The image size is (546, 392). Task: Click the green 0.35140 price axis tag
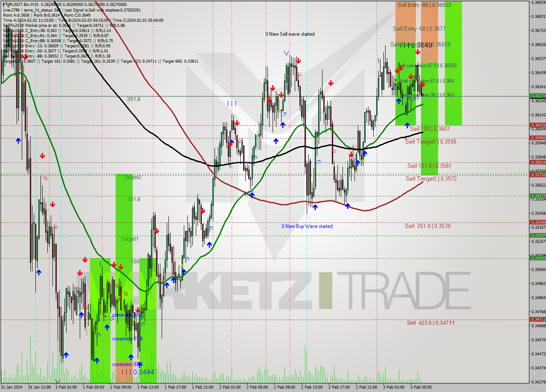537,258
